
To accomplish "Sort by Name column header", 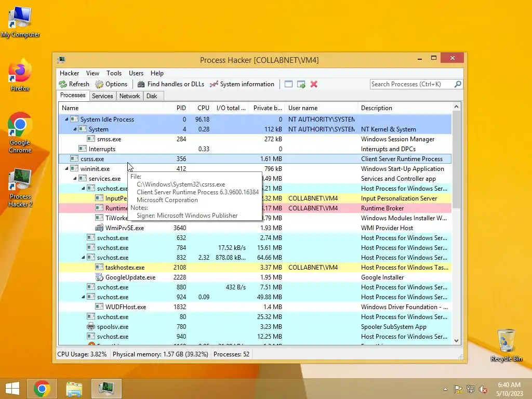I will (111, 108).
